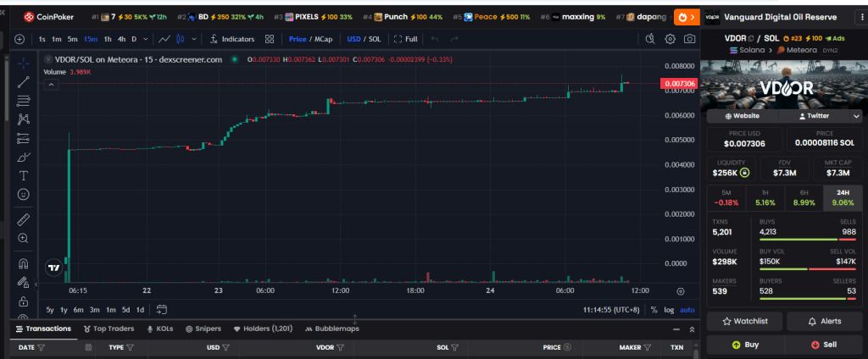Open the go to date calendar icon
This screenshot has height=359, width=868.
click(x=162, y=310)
